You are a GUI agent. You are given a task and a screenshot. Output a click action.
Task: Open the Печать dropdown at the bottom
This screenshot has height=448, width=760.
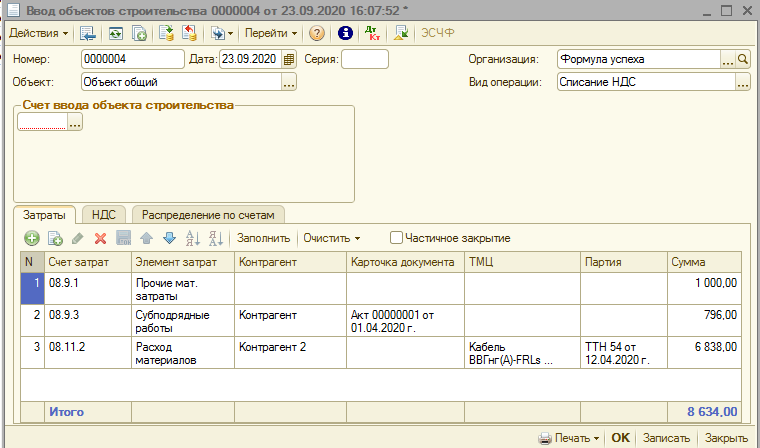[x=570, y=438]
